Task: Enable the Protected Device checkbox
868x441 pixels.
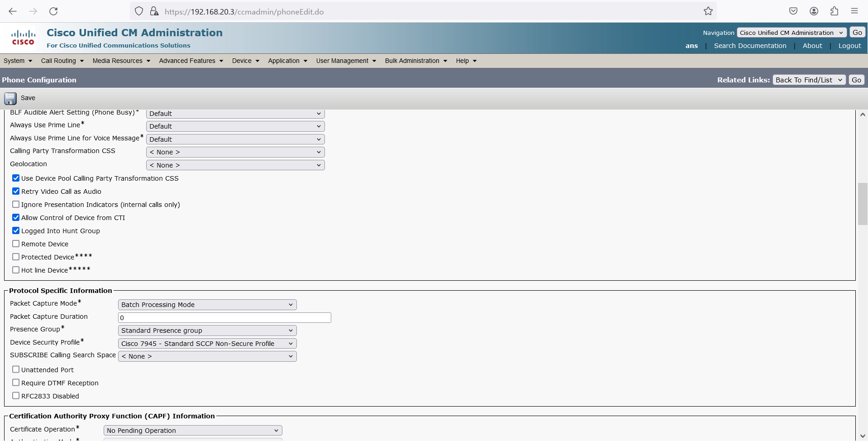Action: (16, 257)
